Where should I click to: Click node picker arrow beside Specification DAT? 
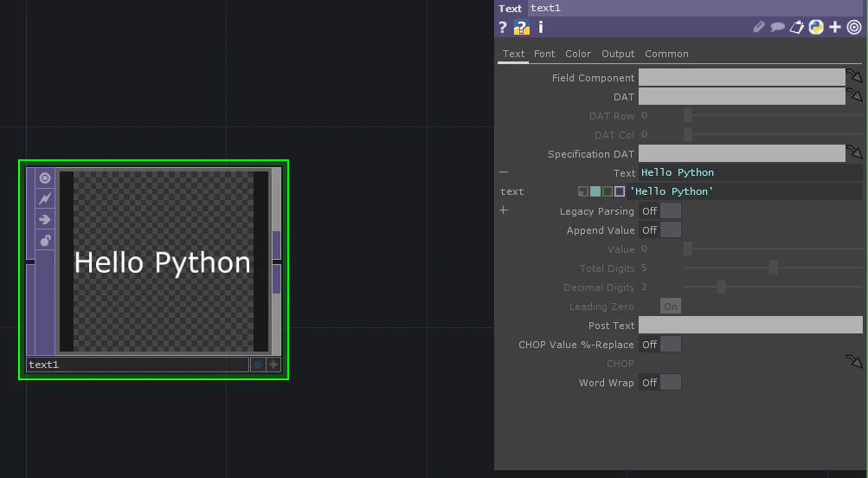(855, 152)
